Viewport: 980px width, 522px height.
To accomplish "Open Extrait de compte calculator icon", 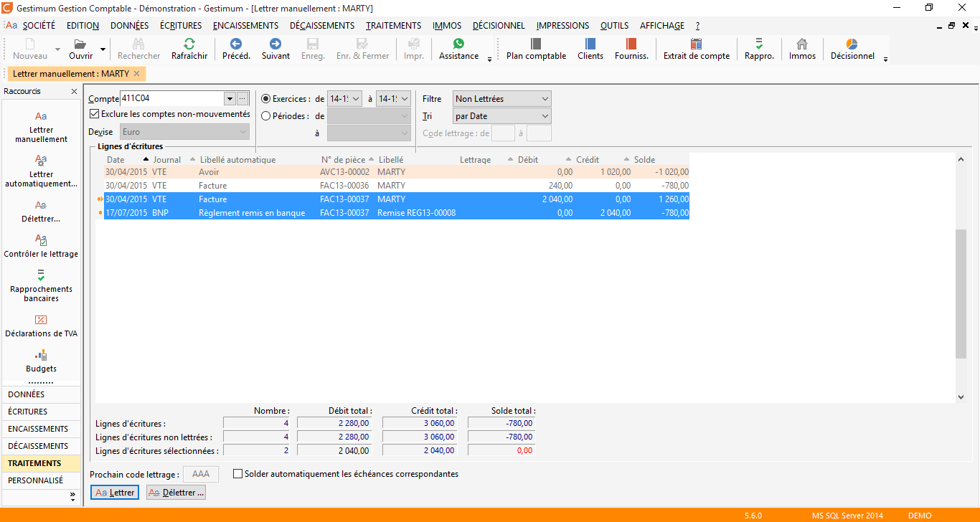I will coord(696,44).
